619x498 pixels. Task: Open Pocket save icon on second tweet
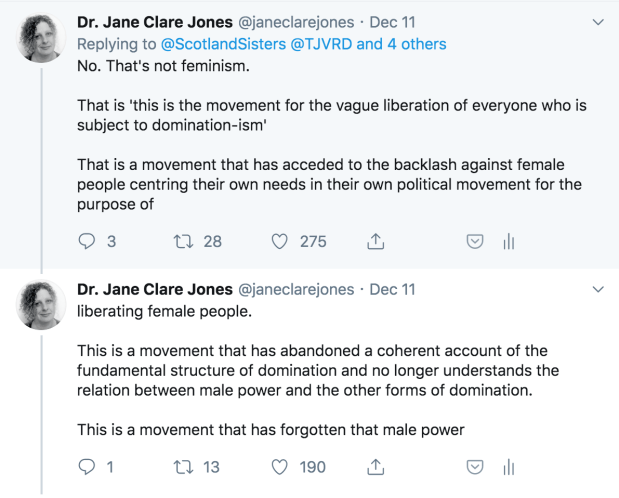pyautogui.click(x=476, y=467)
